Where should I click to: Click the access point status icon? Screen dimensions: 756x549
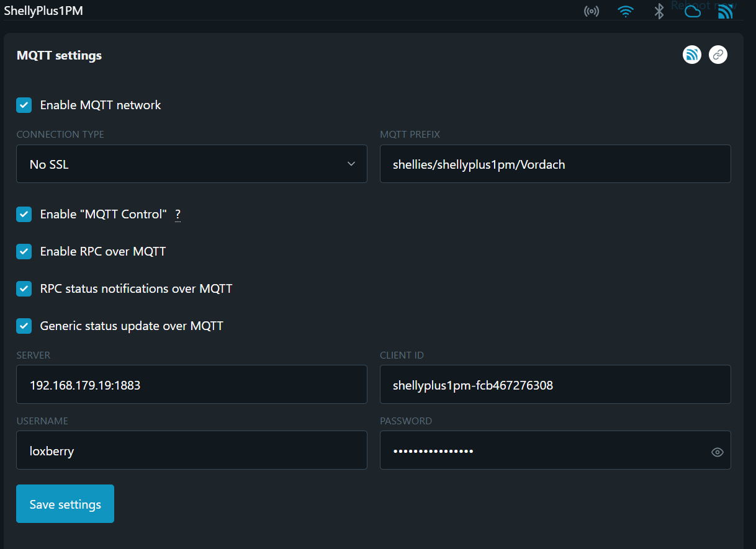[592, 11]
